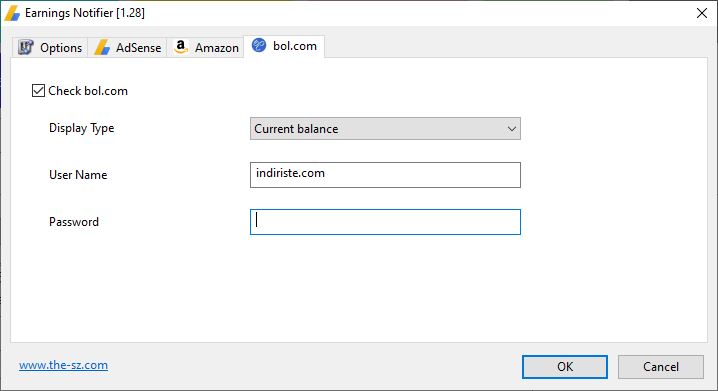Confirm settings with the OK button

[x=565, y=367]
